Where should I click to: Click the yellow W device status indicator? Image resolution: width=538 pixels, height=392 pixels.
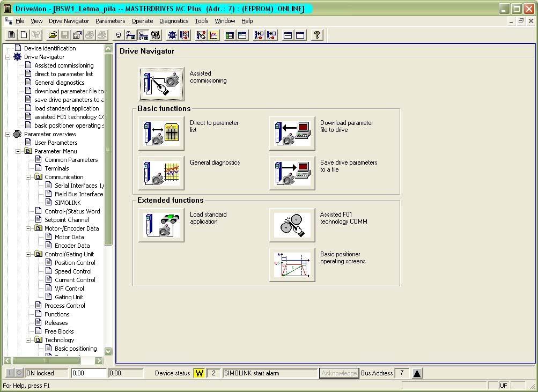coord(200,373)
